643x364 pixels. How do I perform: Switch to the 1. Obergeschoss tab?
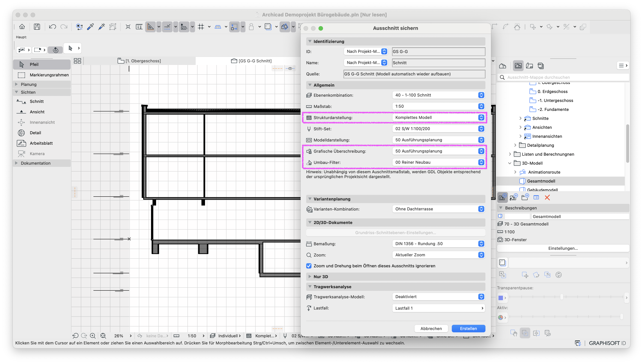coord(139,61)
